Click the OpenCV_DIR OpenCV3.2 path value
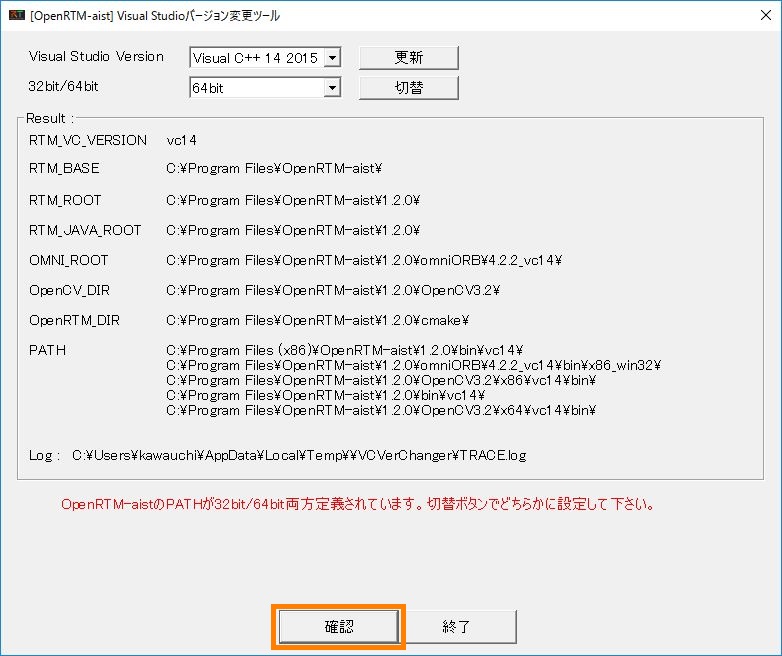Image resolution: width=782 pixels, height=656 pixels. click(333, 290)
